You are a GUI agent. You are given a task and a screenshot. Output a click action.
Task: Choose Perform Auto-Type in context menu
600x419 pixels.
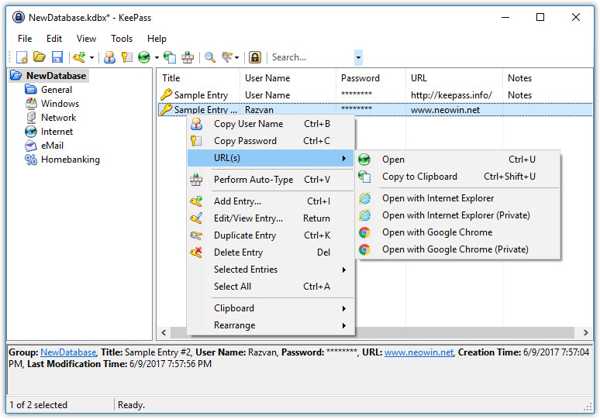(271, 180)
